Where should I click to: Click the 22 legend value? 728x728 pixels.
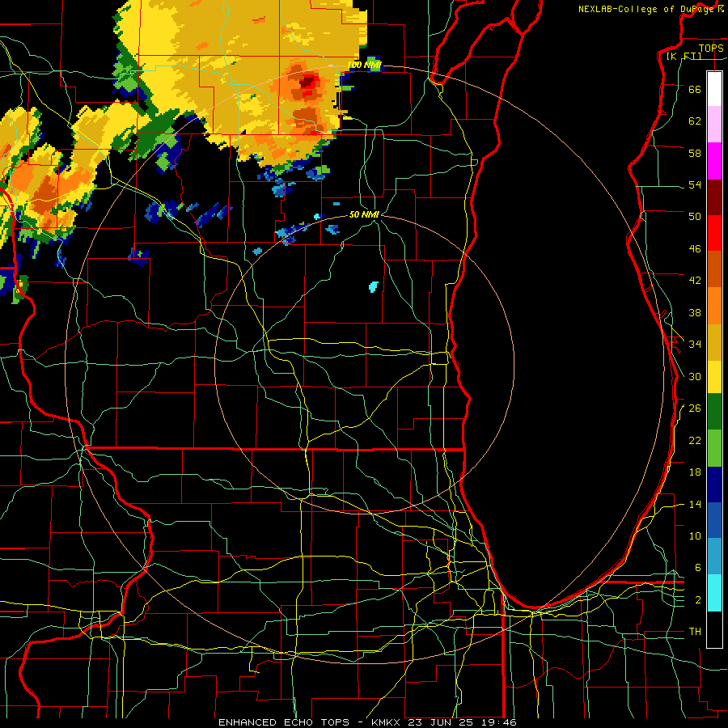695,440
